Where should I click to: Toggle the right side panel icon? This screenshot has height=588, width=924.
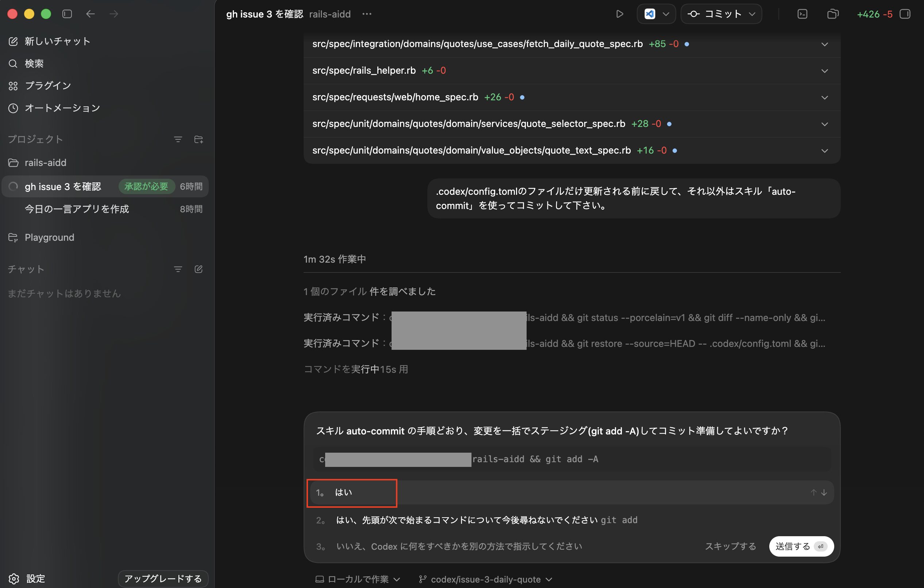[x=905, y=14]
